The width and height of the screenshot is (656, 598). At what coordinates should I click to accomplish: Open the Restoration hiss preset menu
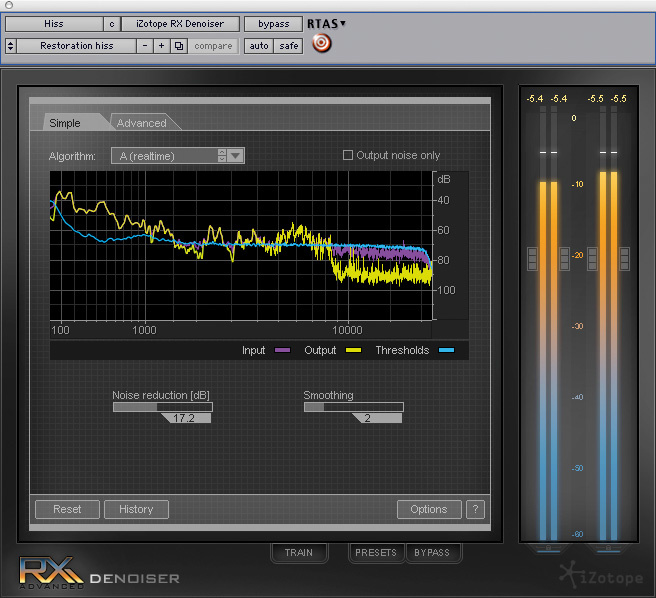[x=77, y=46]
